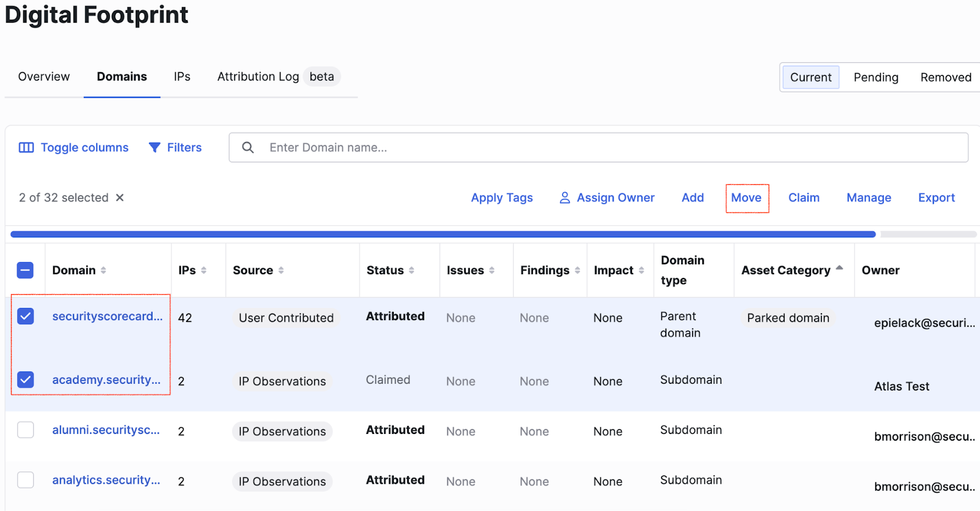Click IP Observations tag in analytics row
Viewport: 980px width, 511px height.
click(x=282, y=482)
